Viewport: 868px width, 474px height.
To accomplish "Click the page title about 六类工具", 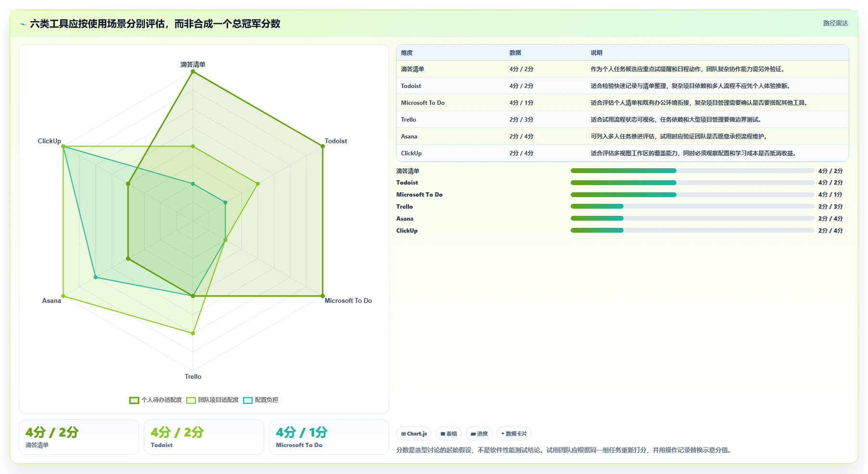I will tap(155, 24).
